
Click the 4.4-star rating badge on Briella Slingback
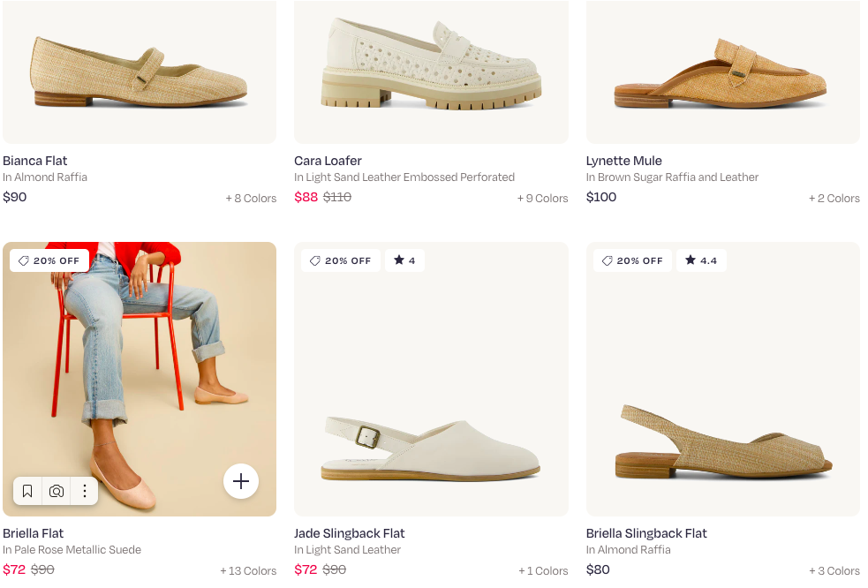click(x=701, y=260)
